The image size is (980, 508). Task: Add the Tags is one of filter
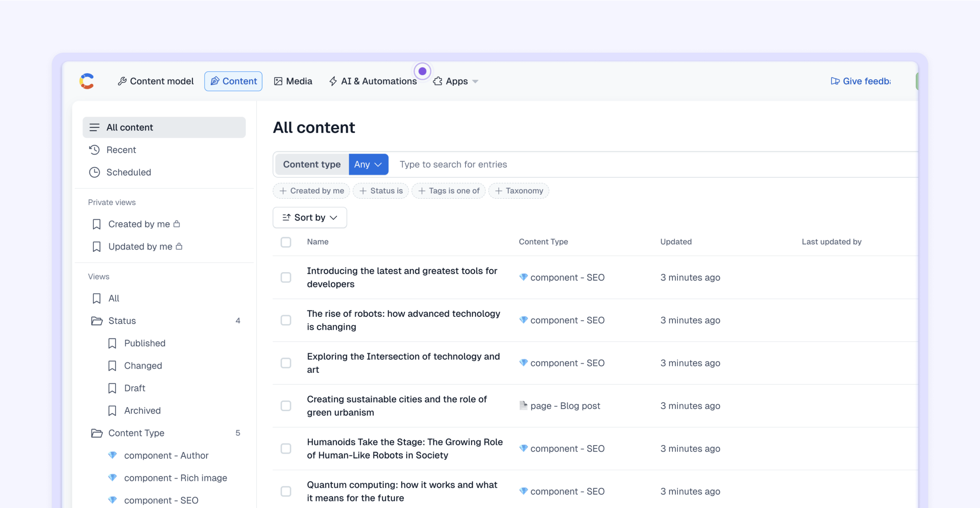point(449,191)
